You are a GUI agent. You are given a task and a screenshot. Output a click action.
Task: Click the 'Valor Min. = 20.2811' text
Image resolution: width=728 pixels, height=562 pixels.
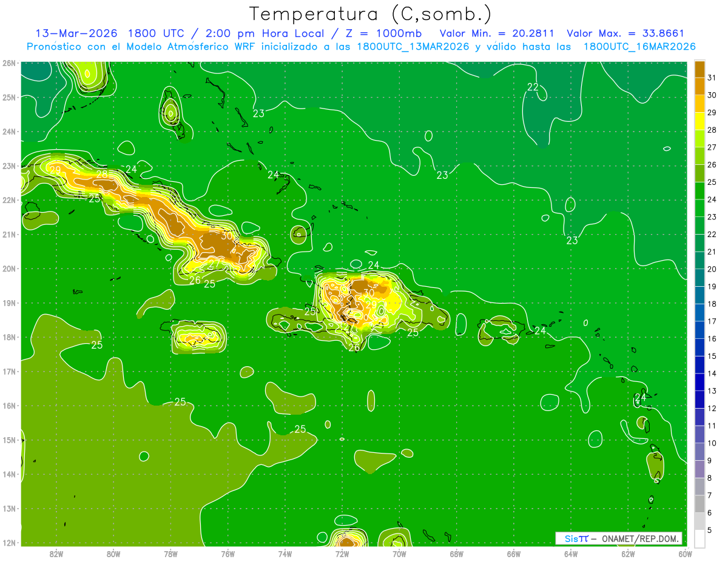point(497,33)
